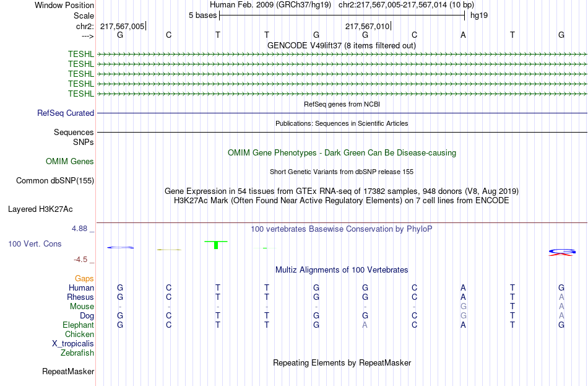
Task: Click the Zebrafish species label
Action: tap(77, 353)
